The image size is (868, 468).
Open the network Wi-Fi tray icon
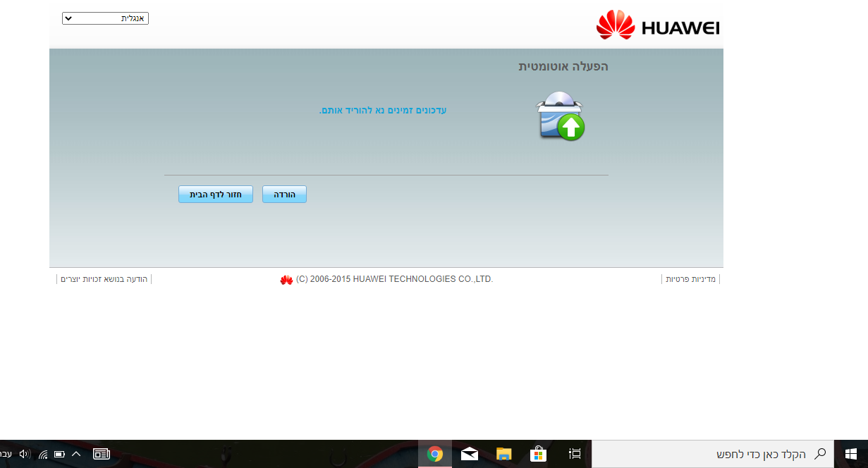click(43, 454)
